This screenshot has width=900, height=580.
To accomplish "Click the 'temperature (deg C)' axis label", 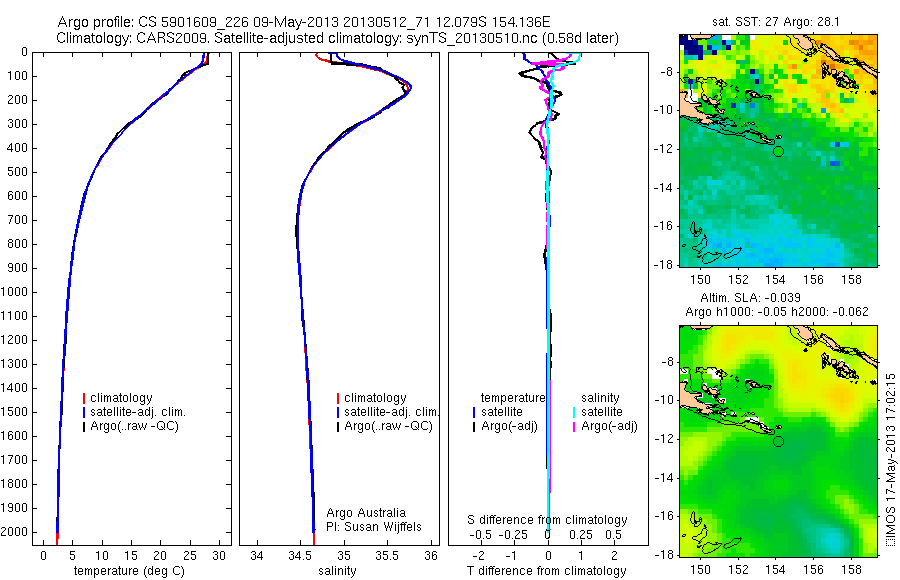I will point(129,571).
